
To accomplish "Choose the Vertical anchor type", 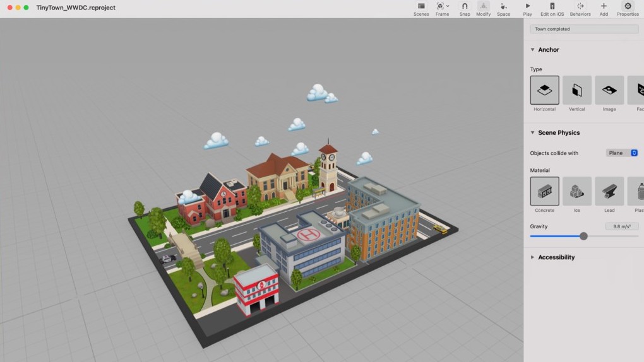I will click(x=577, y=90).
